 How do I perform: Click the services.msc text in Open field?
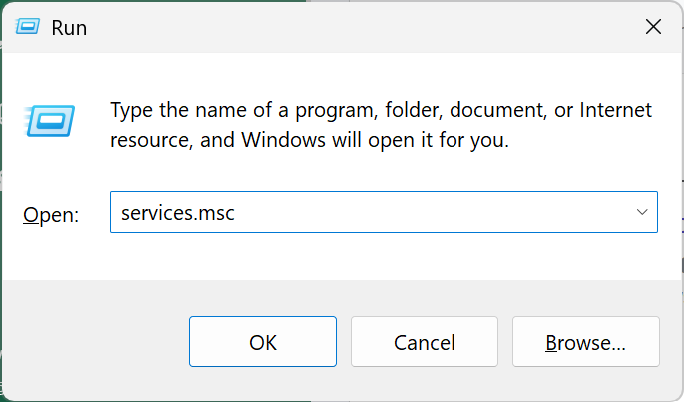pos(177,213)
